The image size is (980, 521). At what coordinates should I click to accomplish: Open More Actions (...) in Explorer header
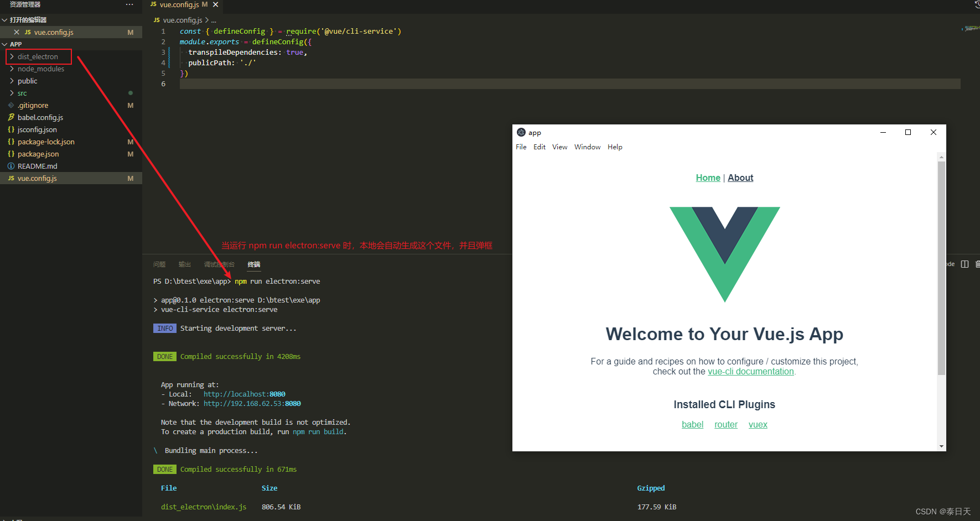point(129,5)
